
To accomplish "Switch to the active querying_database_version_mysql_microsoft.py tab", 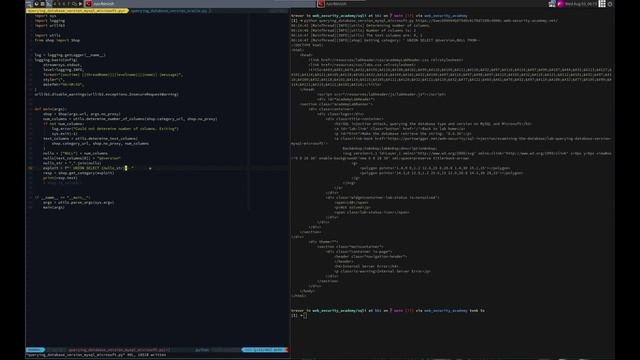I will tap(77, 11).
